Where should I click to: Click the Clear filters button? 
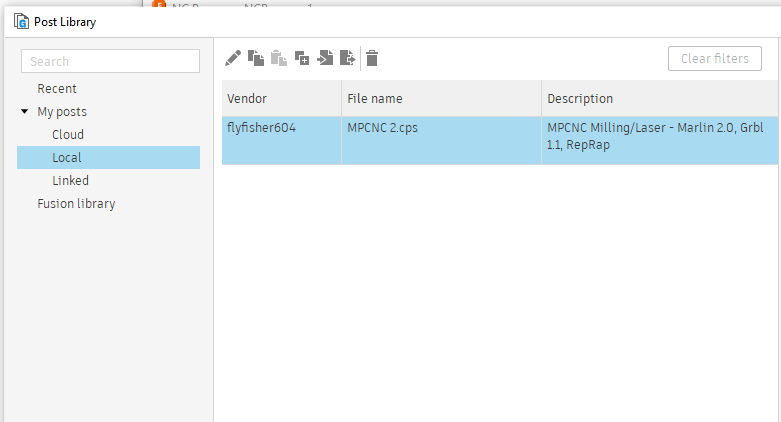(714, 59)
